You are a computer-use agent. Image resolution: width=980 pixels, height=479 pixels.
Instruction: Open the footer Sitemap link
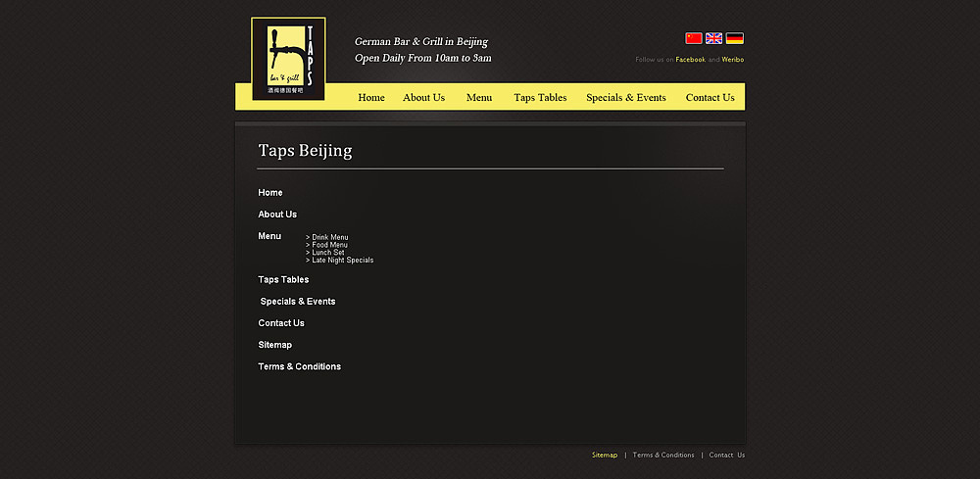coord(605,455)
